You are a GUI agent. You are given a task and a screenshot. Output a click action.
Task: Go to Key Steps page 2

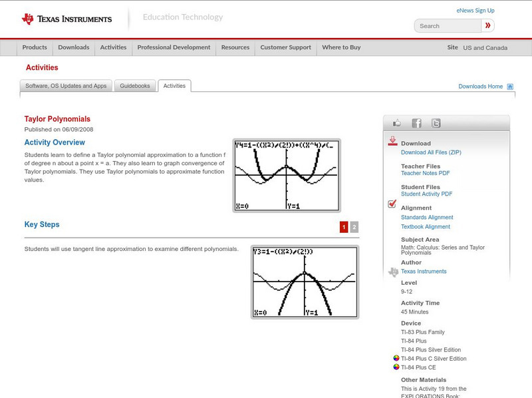(354, 227)
